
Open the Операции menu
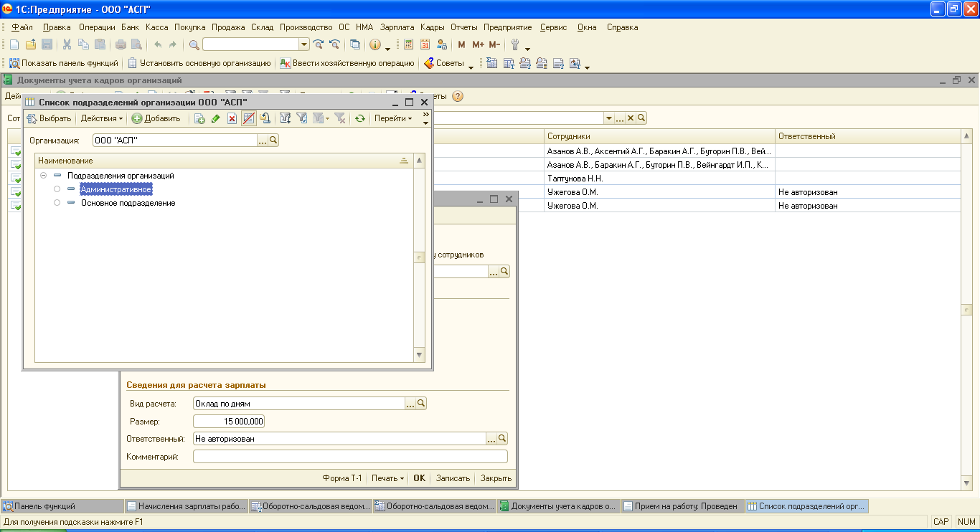tap(97, 27)
